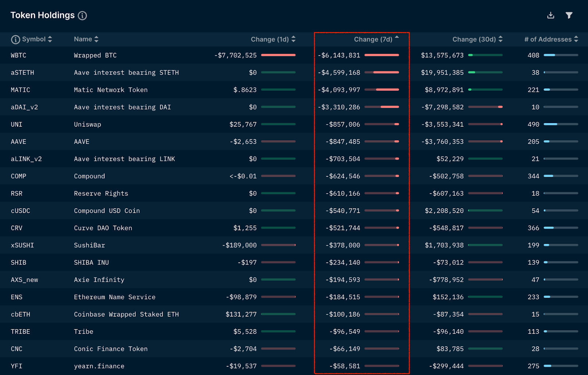
Task: Click the UNI addresses bar
Action: pos(561,124)
